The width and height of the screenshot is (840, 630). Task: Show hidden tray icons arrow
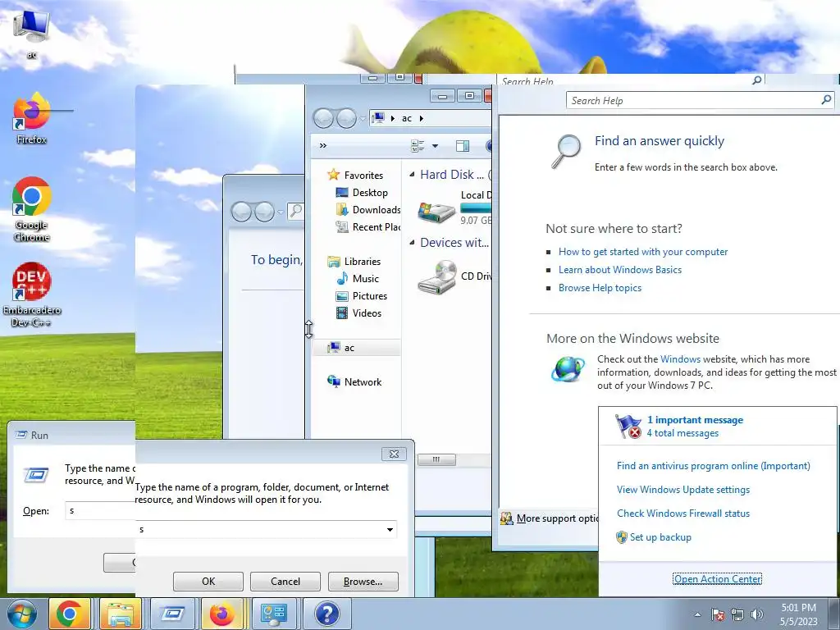click(x=697, y=614)
